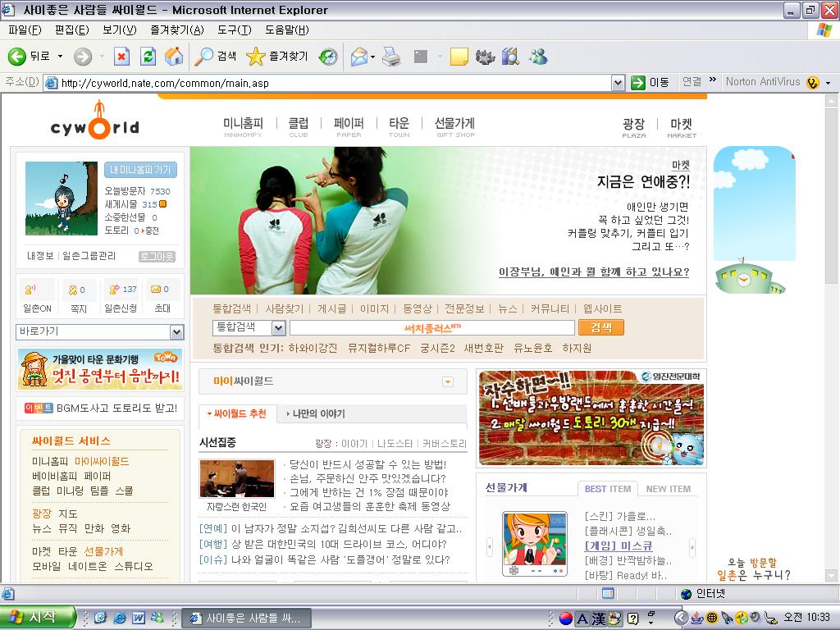The image size is (840, 630).
Task: Go to 클럽 CLUB nav item
Action: pos(299,127)
